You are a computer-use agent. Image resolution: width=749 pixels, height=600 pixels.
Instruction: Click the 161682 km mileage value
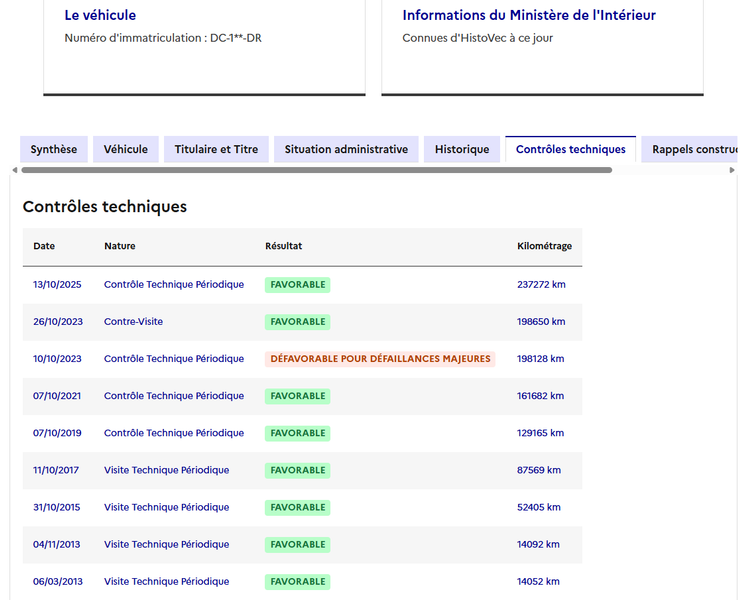[541, 396]
